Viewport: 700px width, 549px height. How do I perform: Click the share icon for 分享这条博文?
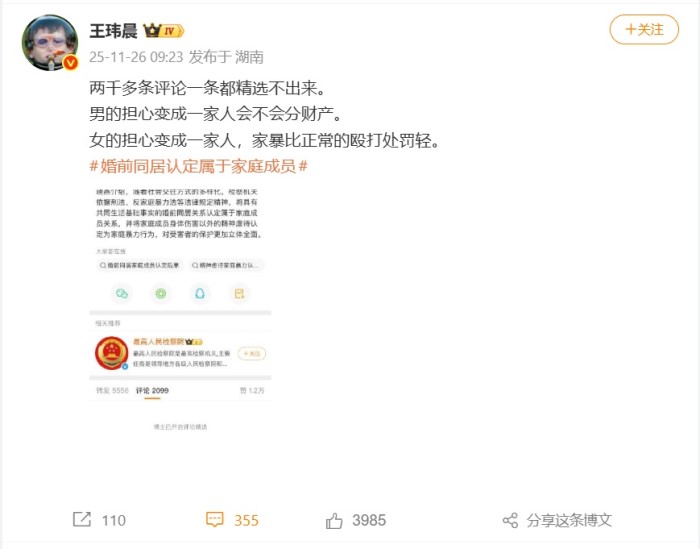click(x=510, y=520)
